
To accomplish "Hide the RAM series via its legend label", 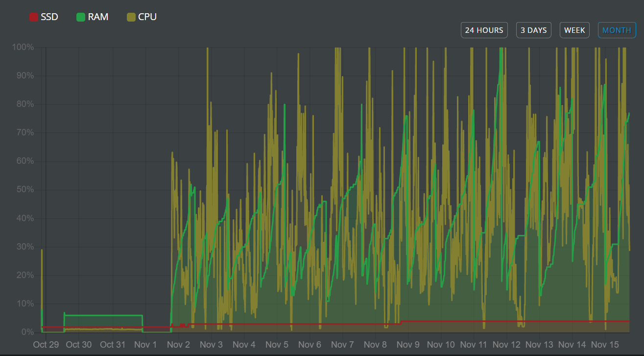I will (98, 17).
